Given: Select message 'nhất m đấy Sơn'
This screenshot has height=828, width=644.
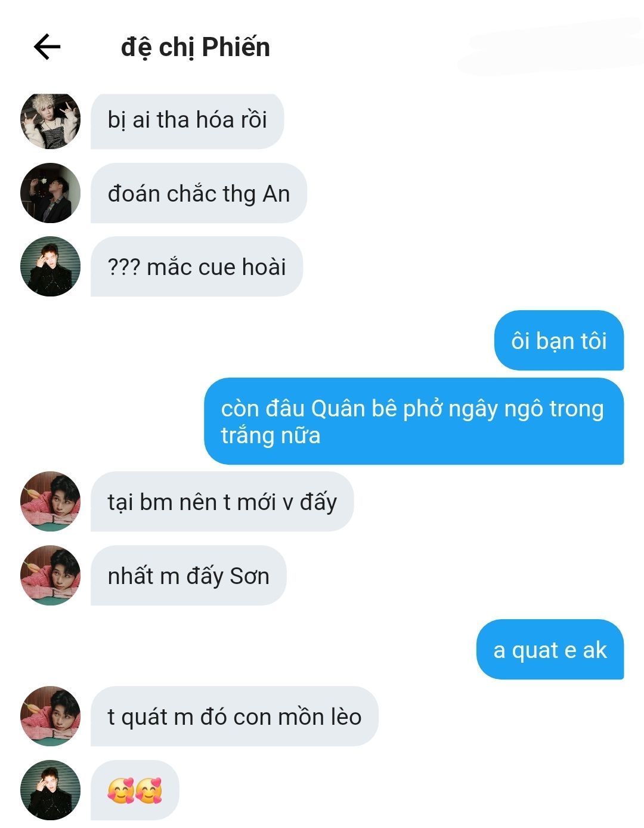Looking at the screenshot, I should [188, 575].
